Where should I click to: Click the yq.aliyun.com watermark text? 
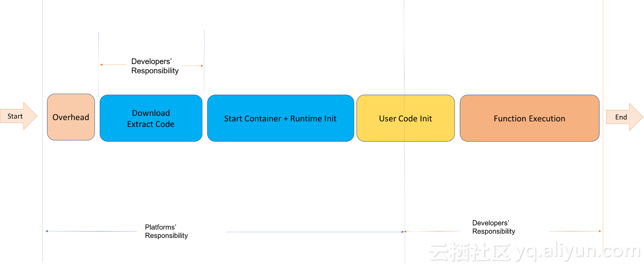coord(578,251)
